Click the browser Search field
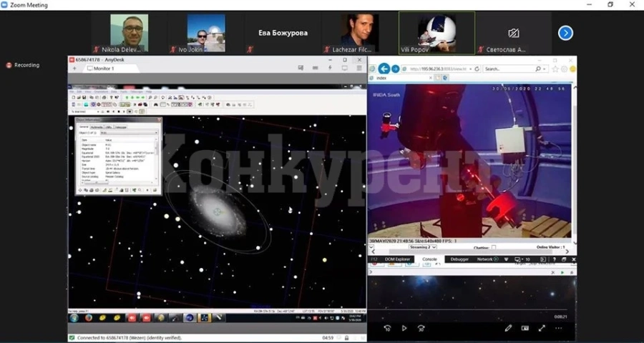The height and width of the screenshot is (343, 644). [509, 69]
